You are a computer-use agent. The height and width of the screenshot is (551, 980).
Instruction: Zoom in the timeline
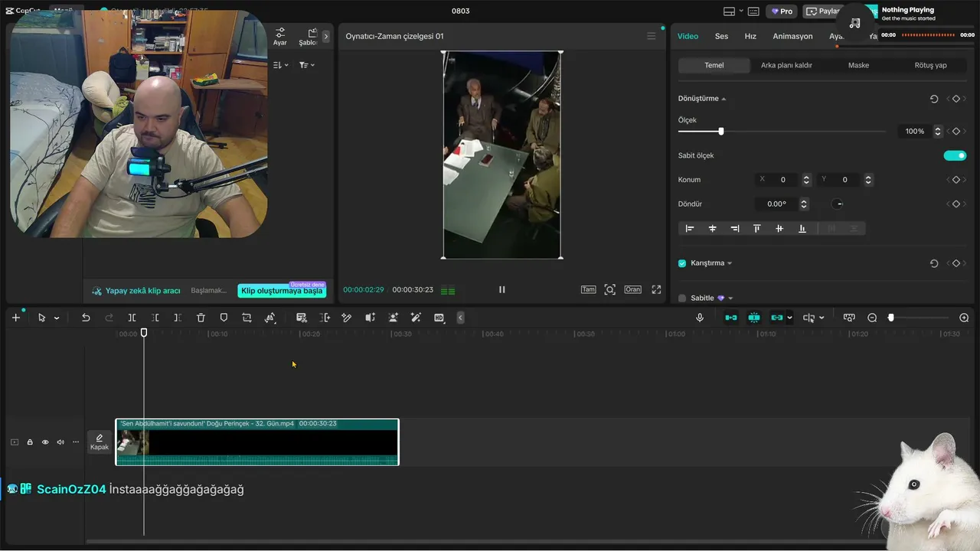pos(964,318)
